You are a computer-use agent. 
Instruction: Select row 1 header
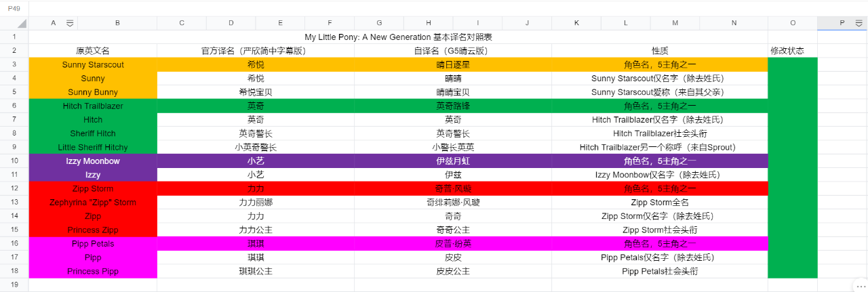click(x=14, y=37)
